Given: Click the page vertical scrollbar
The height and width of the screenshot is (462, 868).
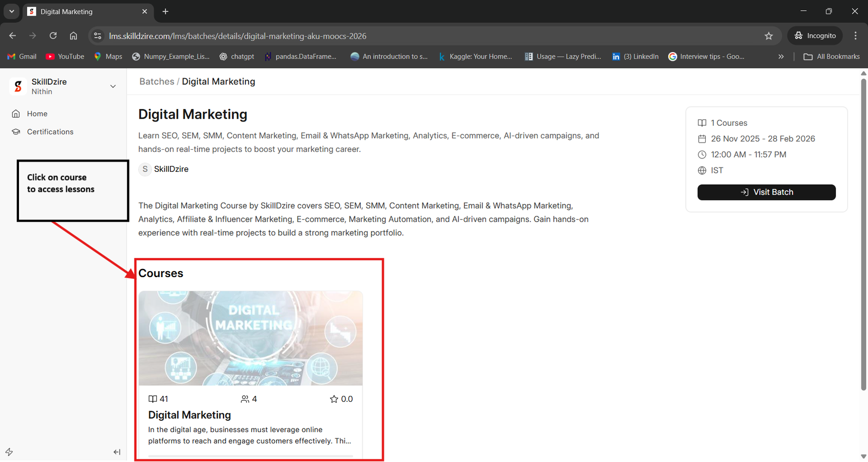Looking at the screenshot, I should (863, 233).
